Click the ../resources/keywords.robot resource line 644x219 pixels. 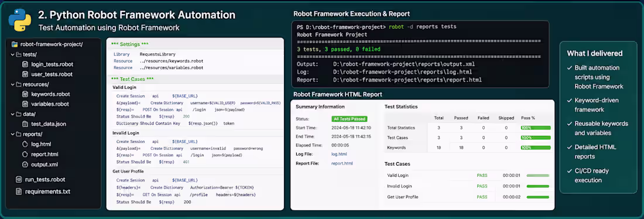coord(158,61)
